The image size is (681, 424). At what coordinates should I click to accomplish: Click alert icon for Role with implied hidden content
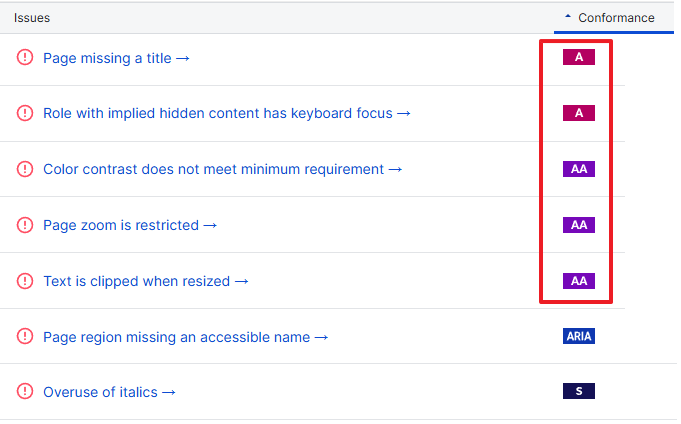click(25, 113)
